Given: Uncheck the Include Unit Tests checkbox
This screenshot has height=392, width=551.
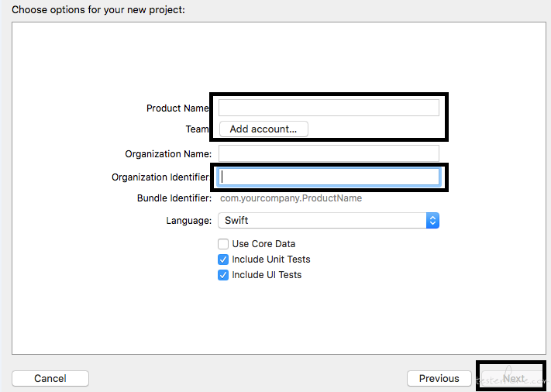Looking at the screenshot, I should pos(223,260).
